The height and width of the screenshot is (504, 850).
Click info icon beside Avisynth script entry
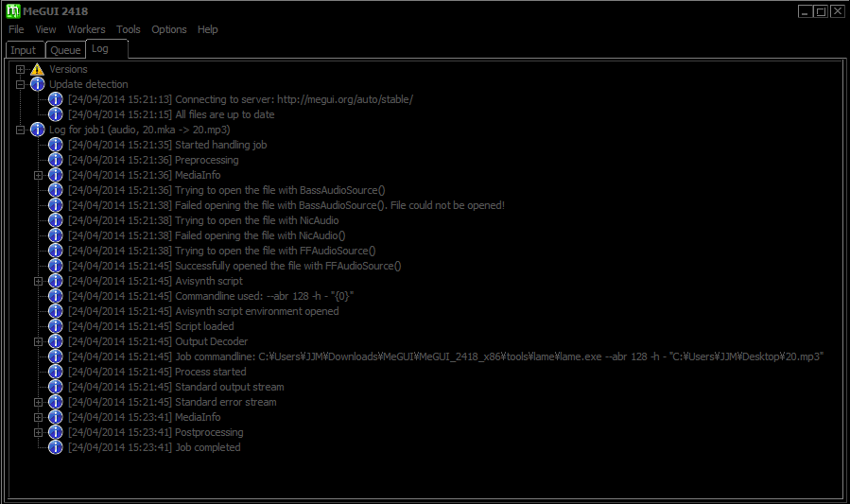pyautogui.click(x=56, y=281)
